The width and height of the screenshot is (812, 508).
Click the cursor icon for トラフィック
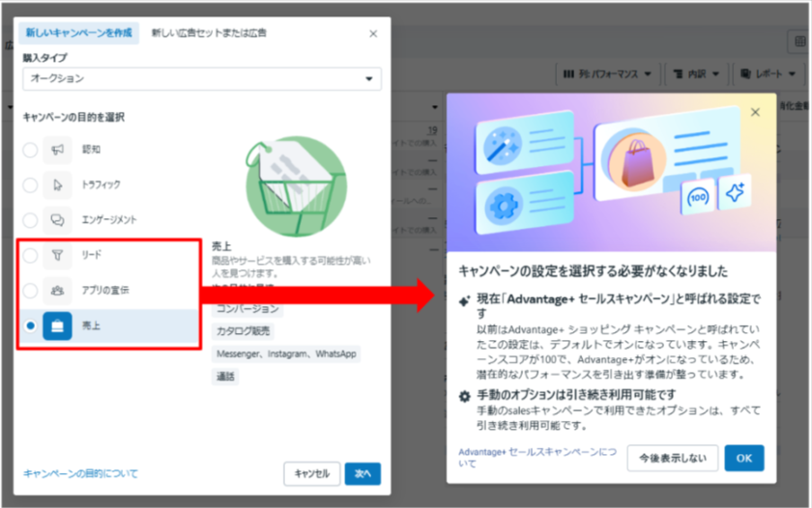58,184
